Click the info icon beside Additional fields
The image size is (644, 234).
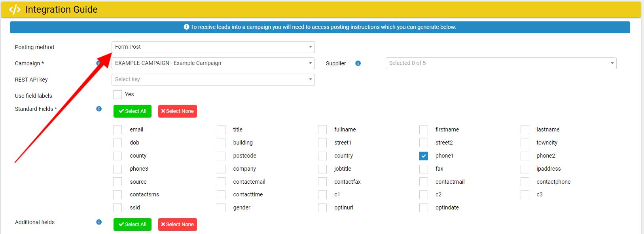point(99,222)
